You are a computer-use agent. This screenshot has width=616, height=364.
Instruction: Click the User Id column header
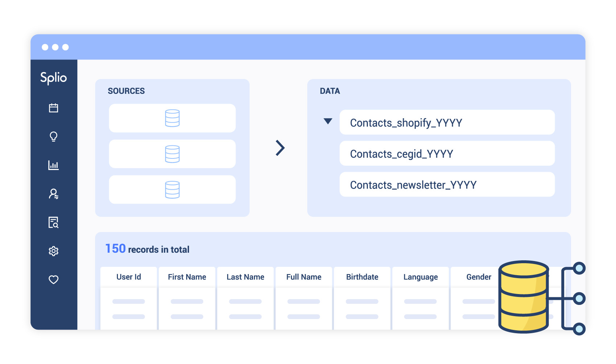[x=129, y=277]
